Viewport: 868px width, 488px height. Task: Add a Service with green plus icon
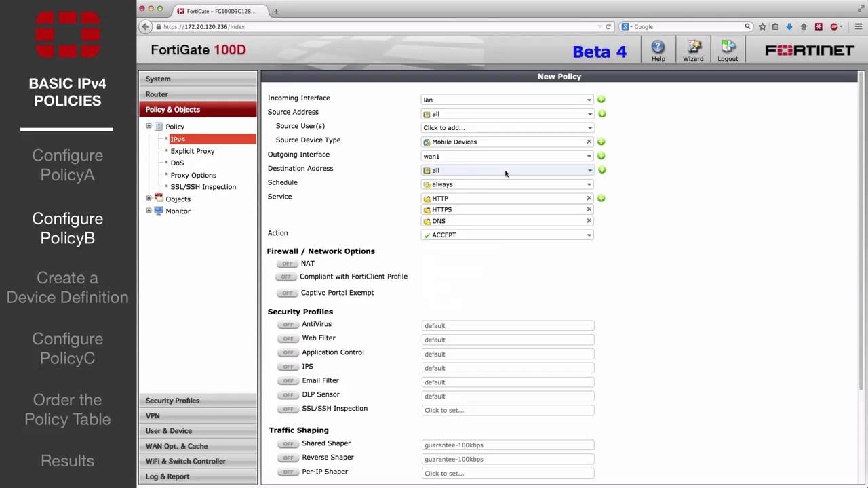[x=601, y=199]
